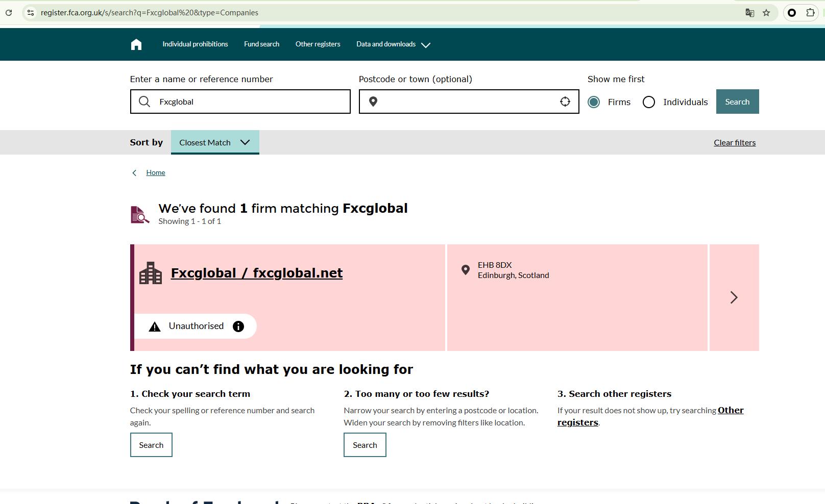Open Individual prohibitions menu item

click(x=195, y=44)
